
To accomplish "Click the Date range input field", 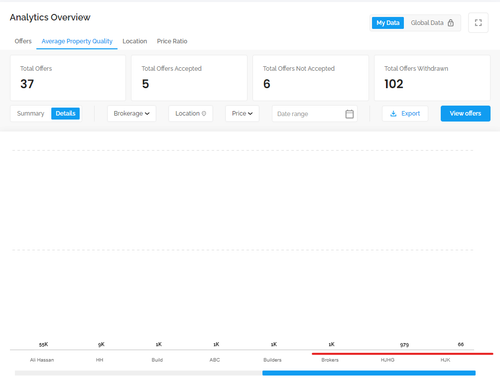I will click(315, 114).
